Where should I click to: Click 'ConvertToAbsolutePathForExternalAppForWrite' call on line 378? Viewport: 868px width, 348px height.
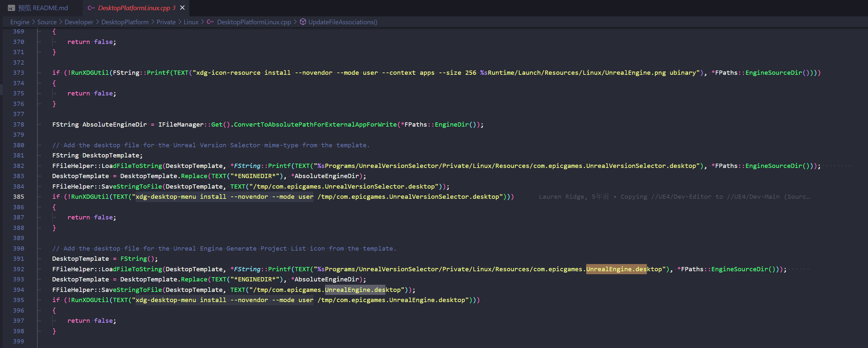(x=315, y=124)
